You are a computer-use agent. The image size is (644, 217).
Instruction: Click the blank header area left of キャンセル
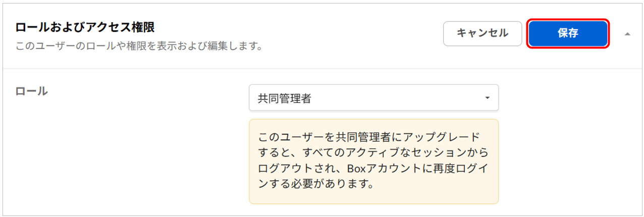(353, 34)
